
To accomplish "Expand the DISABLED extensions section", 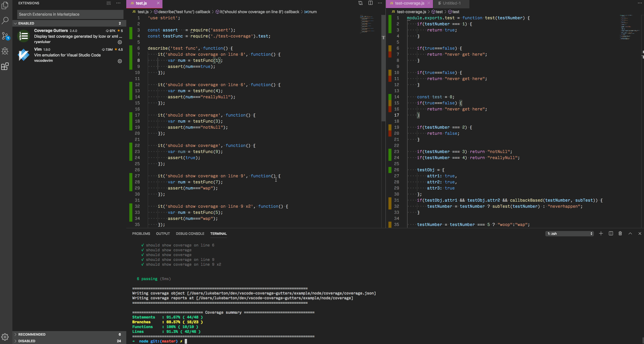I will (69, 341).
